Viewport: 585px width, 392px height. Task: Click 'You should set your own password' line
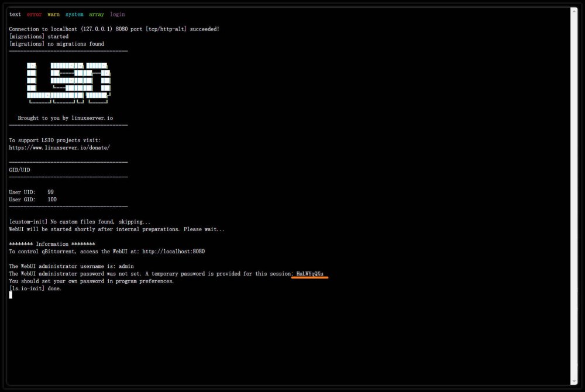[x=91, y=281]
